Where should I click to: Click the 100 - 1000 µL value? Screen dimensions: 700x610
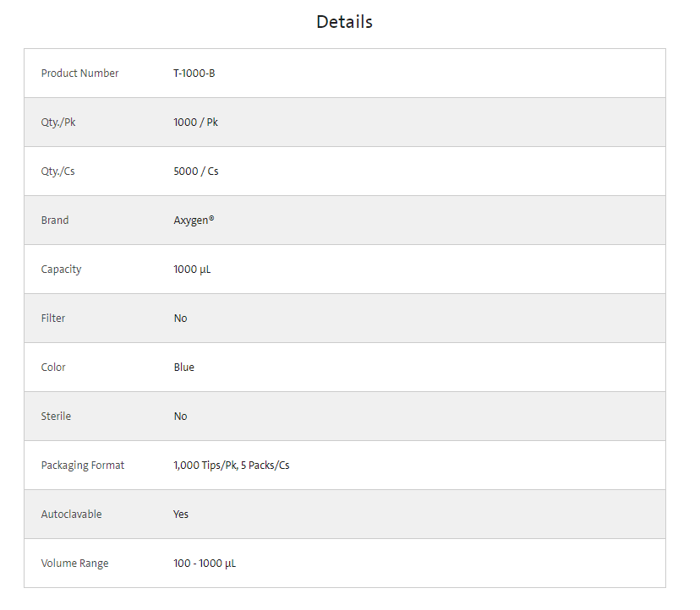[x=205, y=564]
